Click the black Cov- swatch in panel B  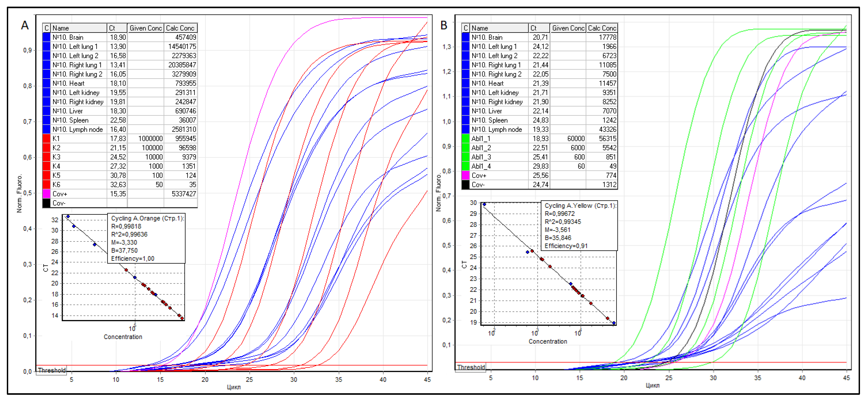point(466,185)
